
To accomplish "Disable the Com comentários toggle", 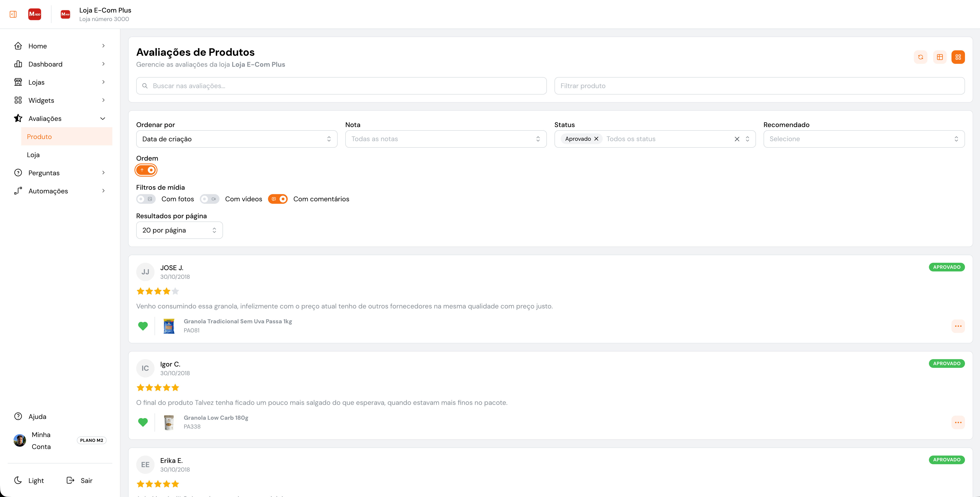I will [278, 199].
